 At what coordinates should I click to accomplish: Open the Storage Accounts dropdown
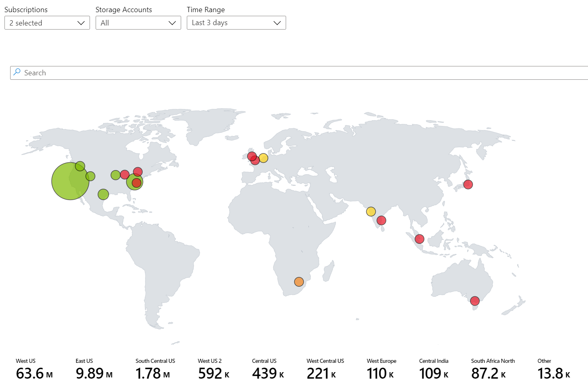(x=138, y=23)
